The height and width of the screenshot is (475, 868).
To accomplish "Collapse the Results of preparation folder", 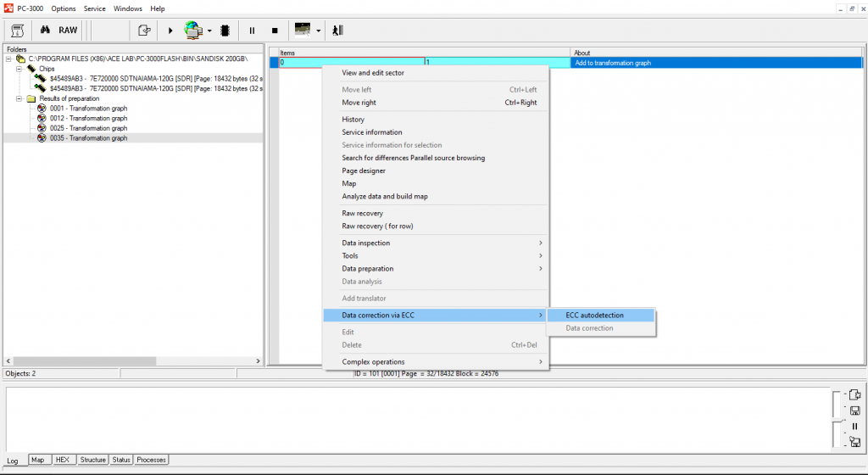I will point(19,98).
